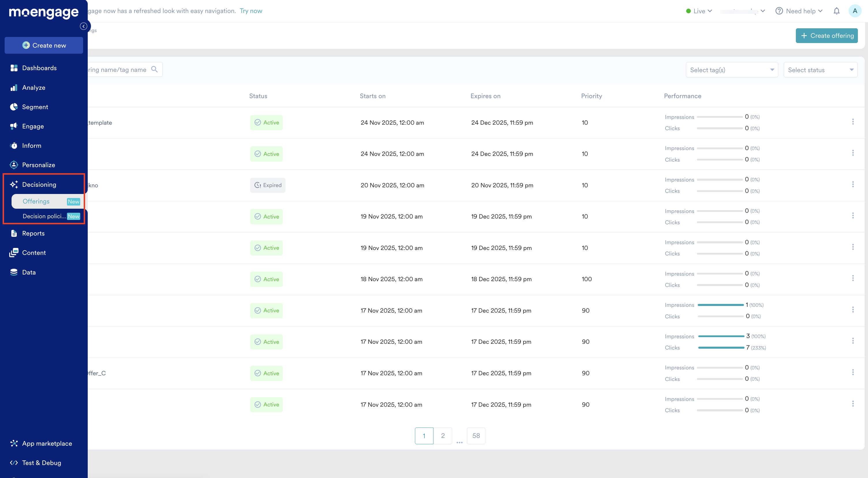Screen dimensions: 868x478
Task: Click the search magnifier icon
Action: [x=154, y=70]
